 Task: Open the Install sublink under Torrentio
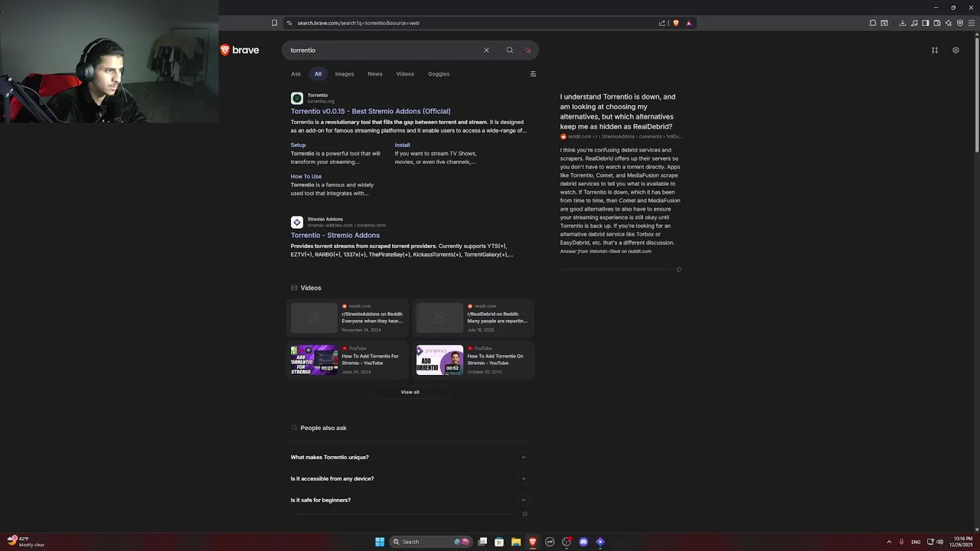click(x=402, y=145)
